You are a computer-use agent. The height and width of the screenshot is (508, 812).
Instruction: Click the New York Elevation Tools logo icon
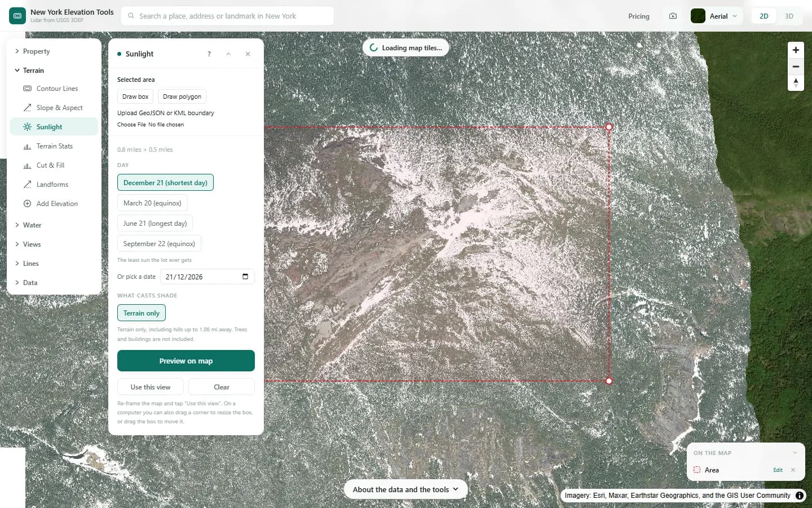[17, 16]
